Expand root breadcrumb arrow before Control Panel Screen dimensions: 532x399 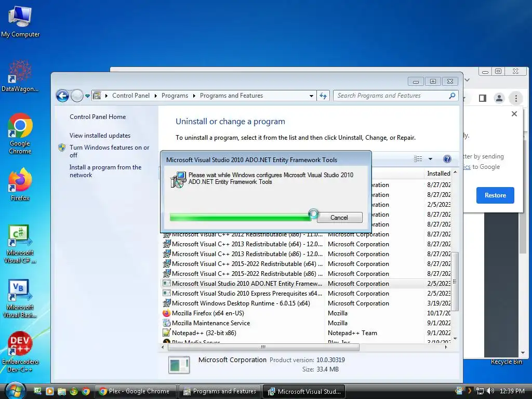point(106,96)
